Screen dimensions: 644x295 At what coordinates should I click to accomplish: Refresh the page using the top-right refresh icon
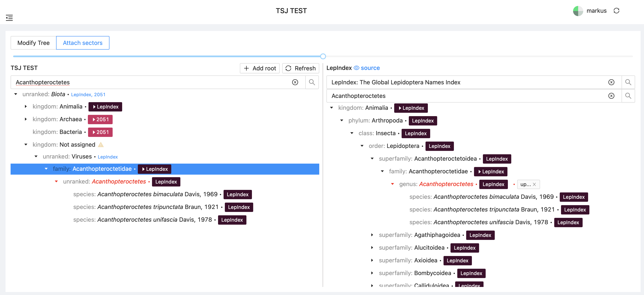616,11
